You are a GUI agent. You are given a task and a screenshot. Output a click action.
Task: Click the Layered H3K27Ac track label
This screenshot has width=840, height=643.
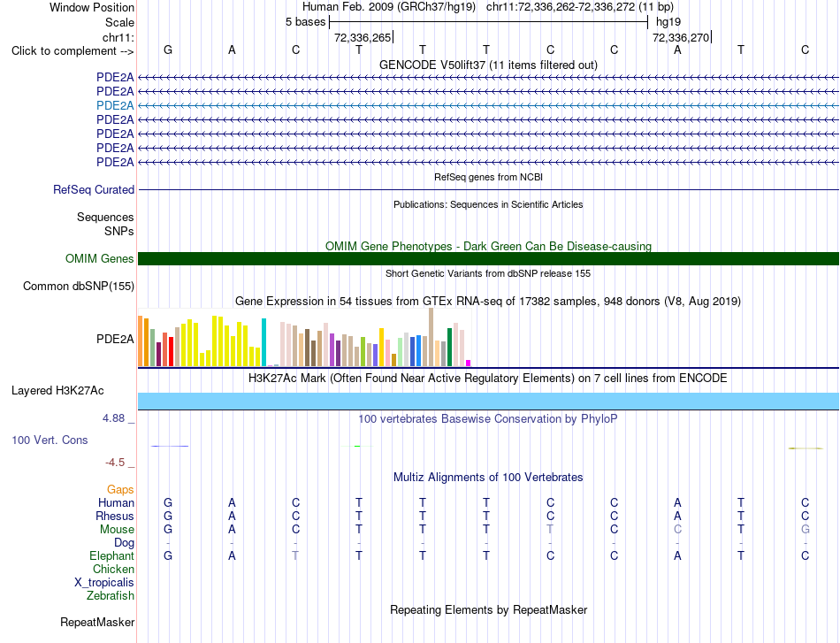57,391
